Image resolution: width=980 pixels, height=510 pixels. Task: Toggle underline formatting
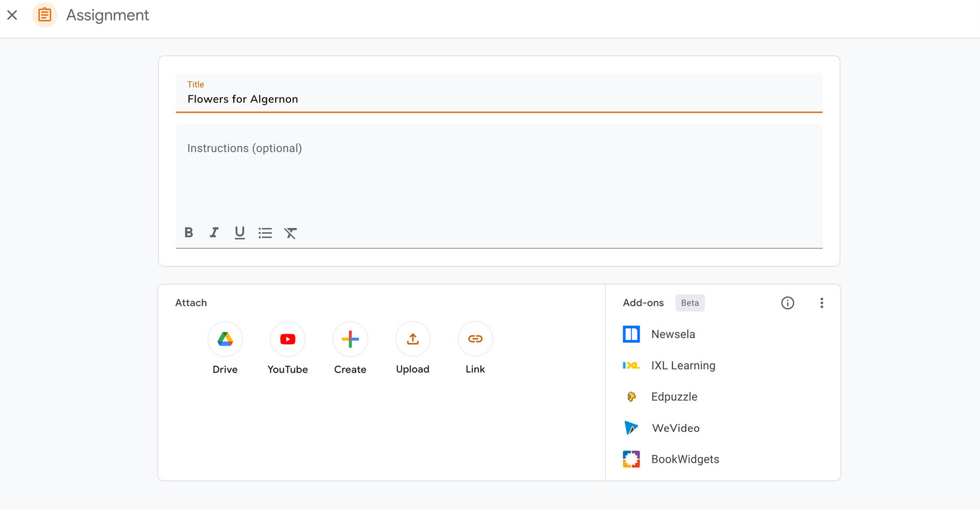239,233
